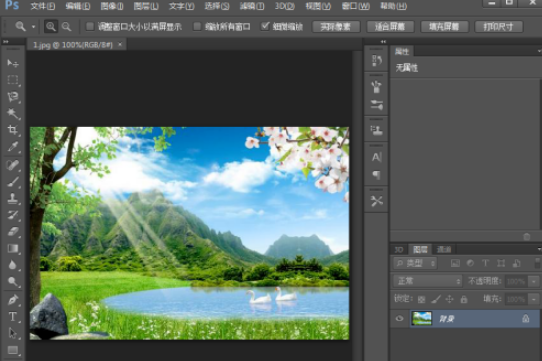Screen dimensions: 542x361
Task: Click the Fit Screen button
Action: click(390, 27)
